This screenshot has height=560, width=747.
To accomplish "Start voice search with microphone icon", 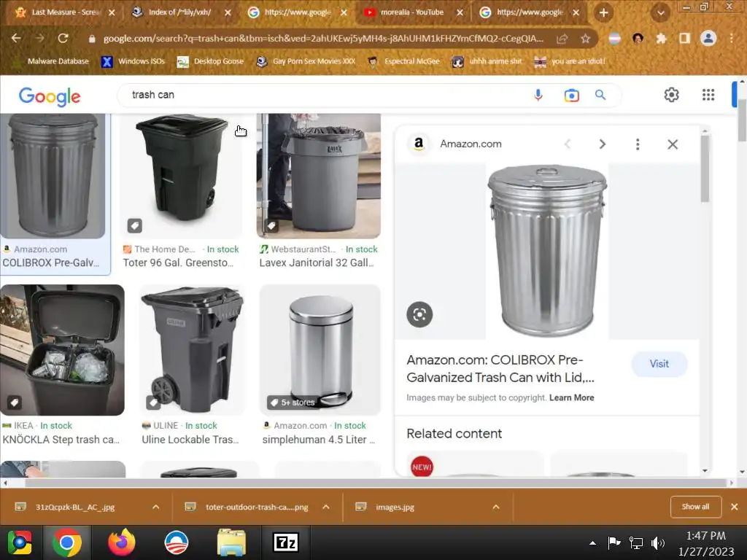I will click(538, 96).
